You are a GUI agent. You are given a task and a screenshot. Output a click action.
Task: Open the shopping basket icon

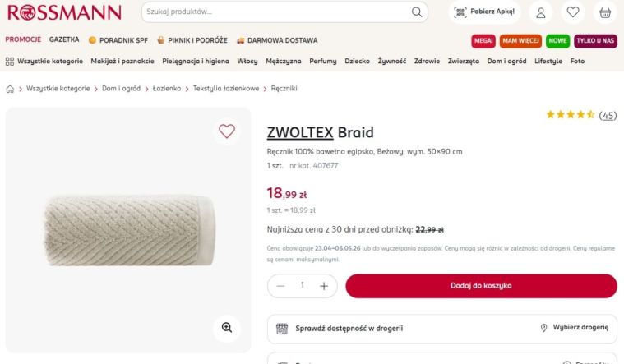[x=606, y=12]
